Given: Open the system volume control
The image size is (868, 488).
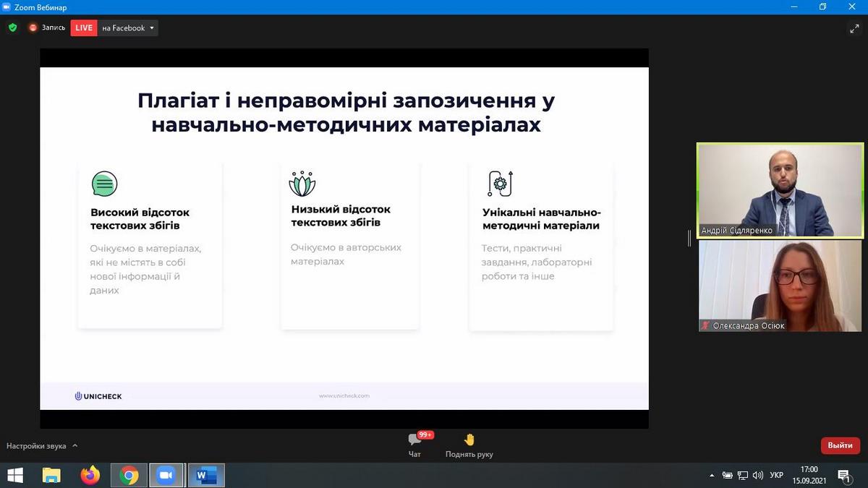Looking at the screenshot, I should click(x=757, y=475).
